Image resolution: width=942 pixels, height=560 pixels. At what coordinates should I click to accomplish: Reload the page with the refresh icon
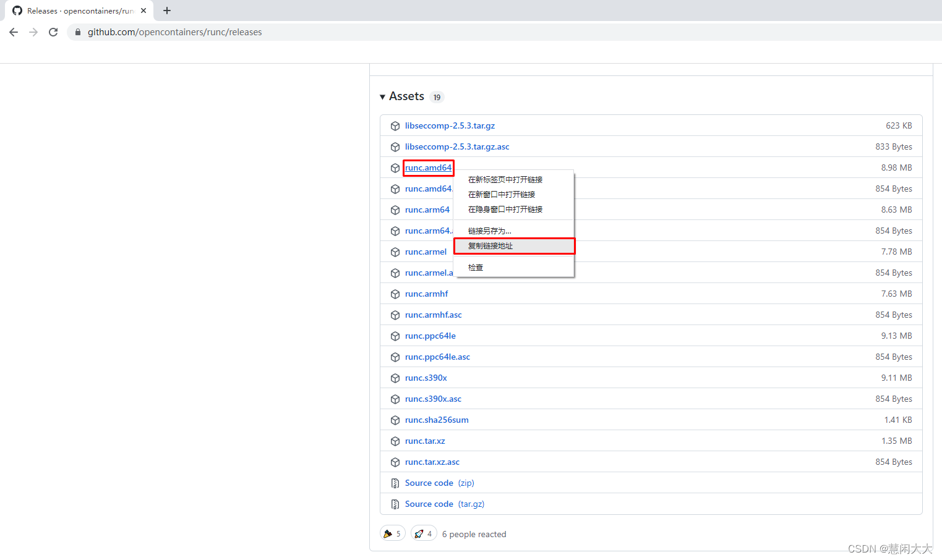click(53, 32)
